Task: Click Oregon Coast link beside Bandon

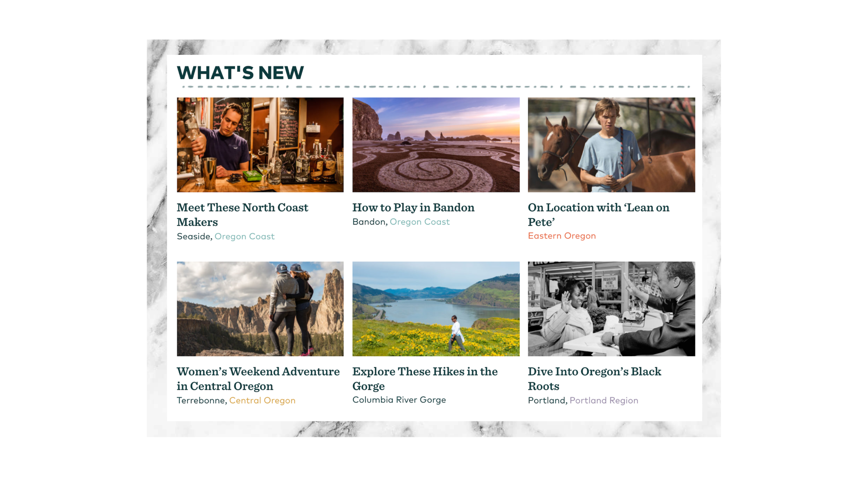Action: click(419, 222)
